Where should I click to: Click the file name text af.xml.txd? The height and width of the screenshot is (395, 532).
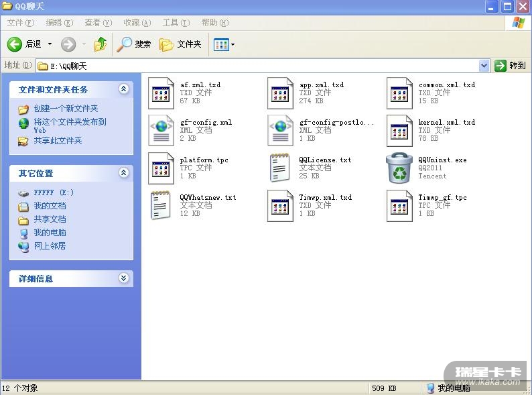click(x=200, y=84)
